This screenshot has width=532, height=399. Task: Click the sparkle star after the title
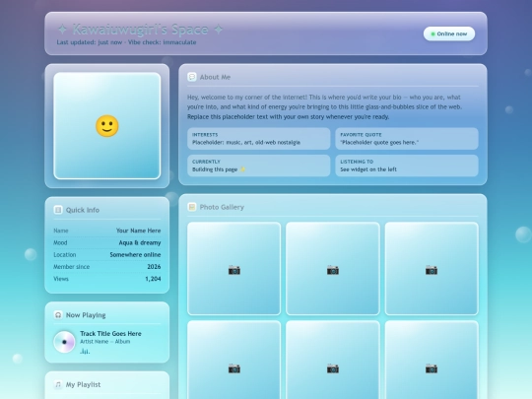219,30
